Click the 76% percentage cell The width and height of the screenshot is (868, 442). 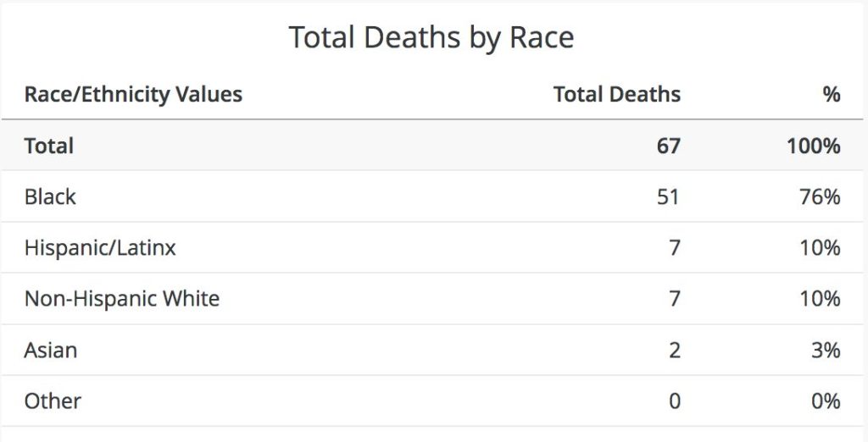820,196
